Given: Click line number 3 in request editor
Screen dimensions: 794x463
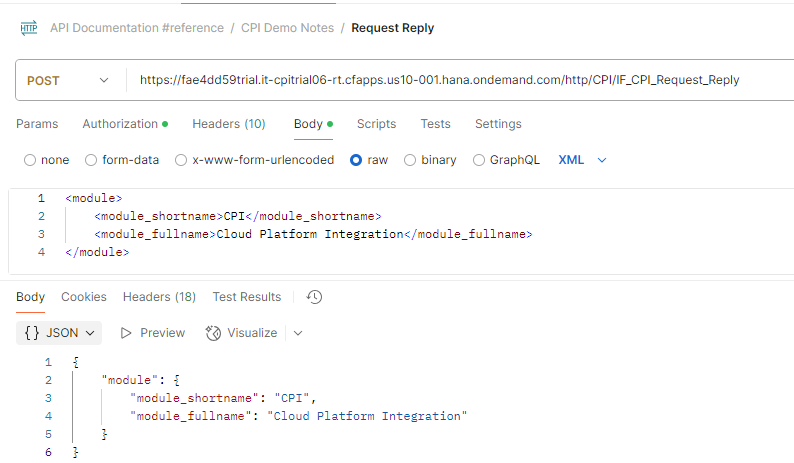Looking at the screenshot, I should click(x=42, y=234).
